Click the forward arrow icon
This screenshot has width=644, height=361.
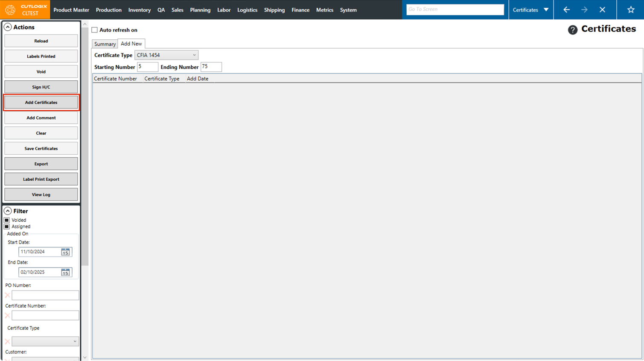pyautogui.click(x=584, y=9)
